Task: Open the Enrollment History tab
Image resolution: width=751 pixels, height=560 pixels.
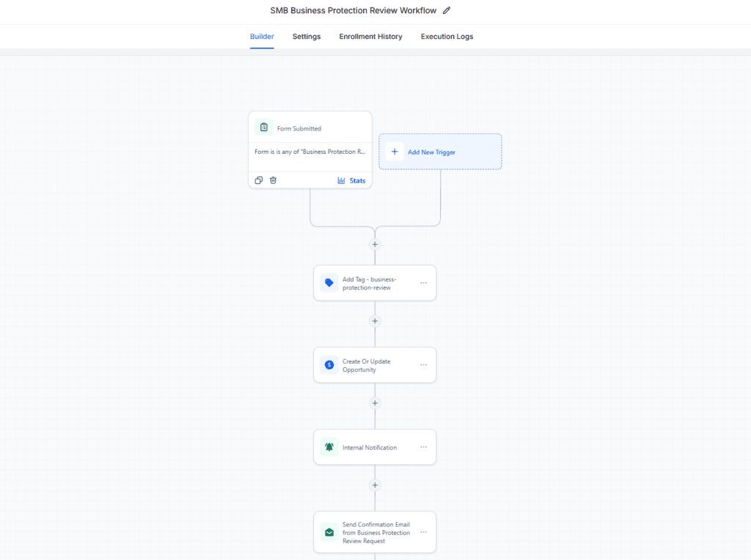Action: pos(370,37)
